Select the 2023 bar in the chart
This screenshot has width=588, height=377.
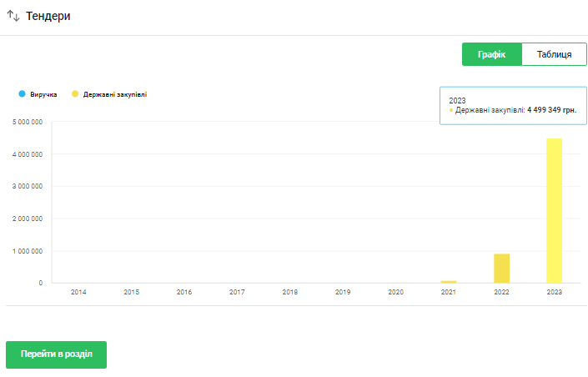point(554,210)
